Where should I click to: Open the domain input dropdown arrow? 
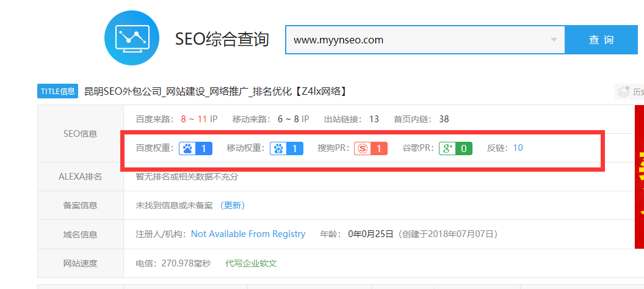click(554, 40)
